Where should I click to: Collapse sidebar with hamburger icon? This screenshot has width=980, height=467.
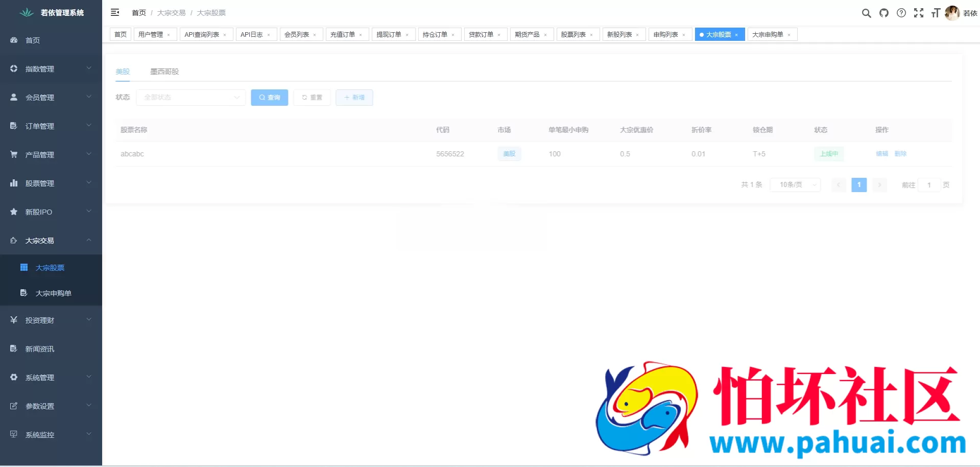tap(115, 12)
